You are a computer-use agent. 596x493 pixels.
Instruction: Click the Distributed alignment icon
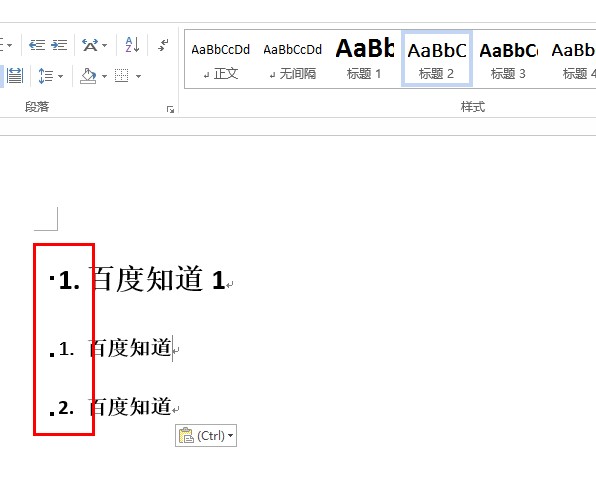[15, 76]
